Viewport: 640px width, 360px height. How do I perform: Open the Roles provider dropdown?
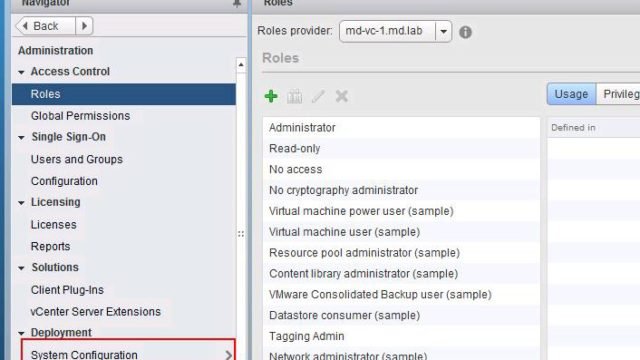[443, 31]
